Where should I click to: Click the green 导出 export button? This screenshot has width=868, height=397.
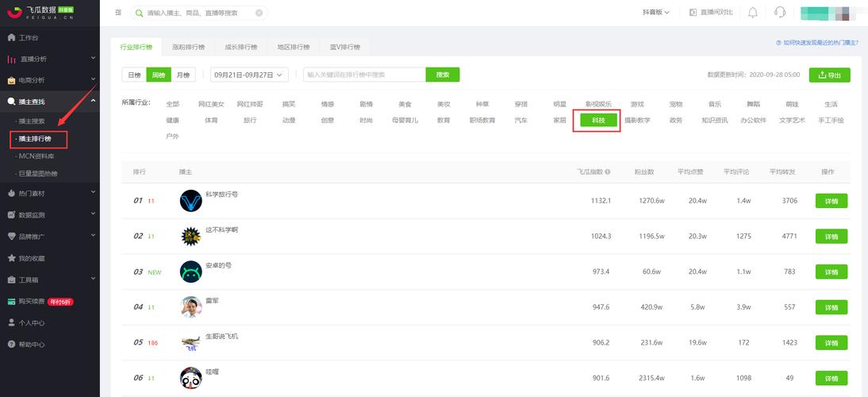coord(829,75)
